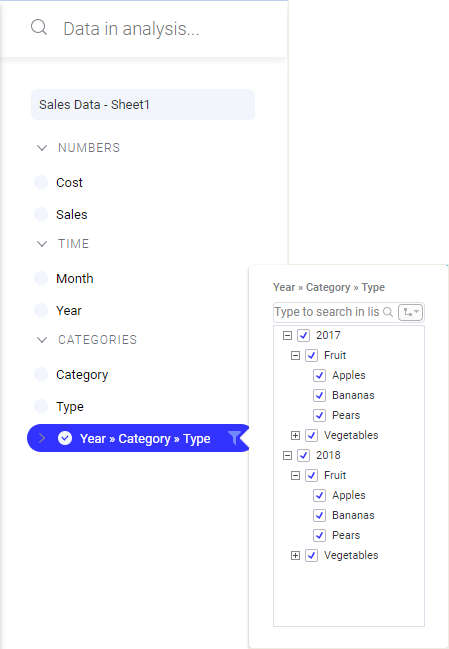
Task: Click the round marker icon next to Sales
Action: [x=41, y=214]
